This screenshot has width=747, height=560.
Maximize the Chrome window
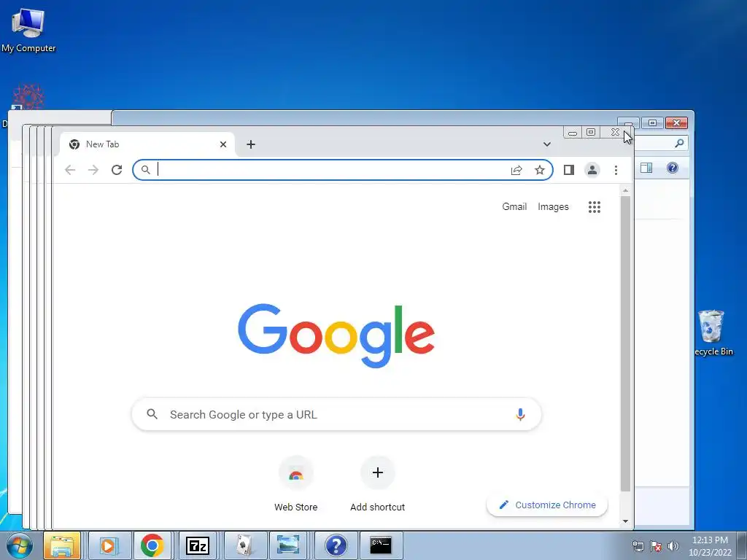[x=591, y=133]
